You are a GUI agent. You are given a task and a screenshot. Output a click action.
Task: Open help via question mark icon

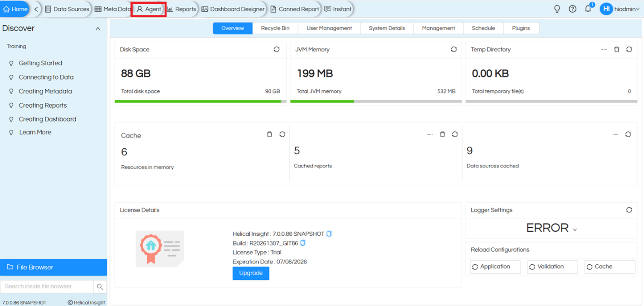(x=572, y=9)
